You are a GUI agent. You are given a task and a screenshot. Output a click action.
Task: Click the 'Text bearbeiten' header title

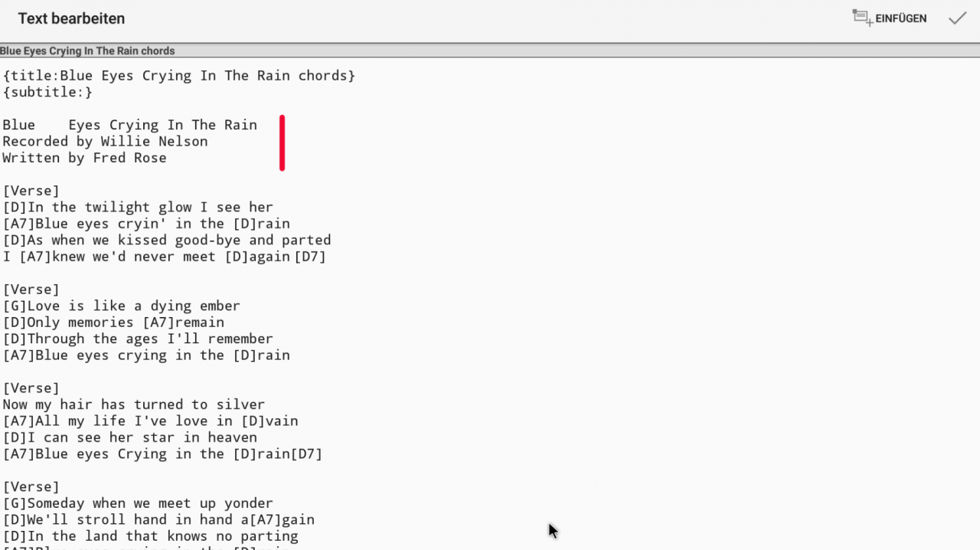point(71,18)
